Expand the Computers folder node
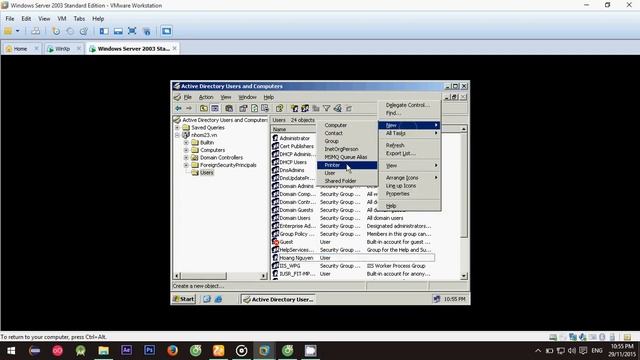The height and width of the screenshot is (360, 640). [x=186, y=150]
